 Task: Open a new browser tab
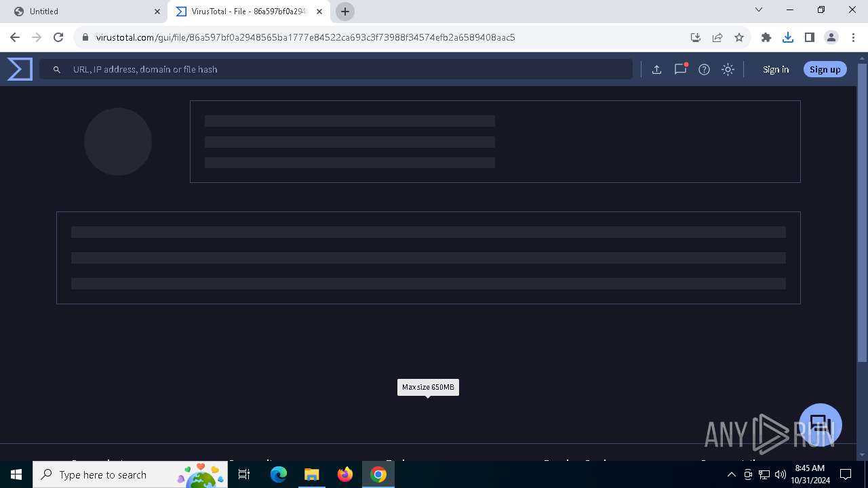[345, 12]
